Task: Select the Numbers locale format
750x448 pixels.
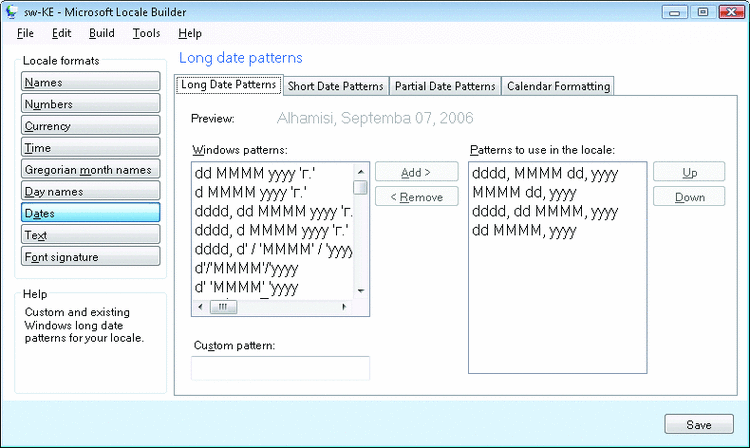Action: (90, 104)
